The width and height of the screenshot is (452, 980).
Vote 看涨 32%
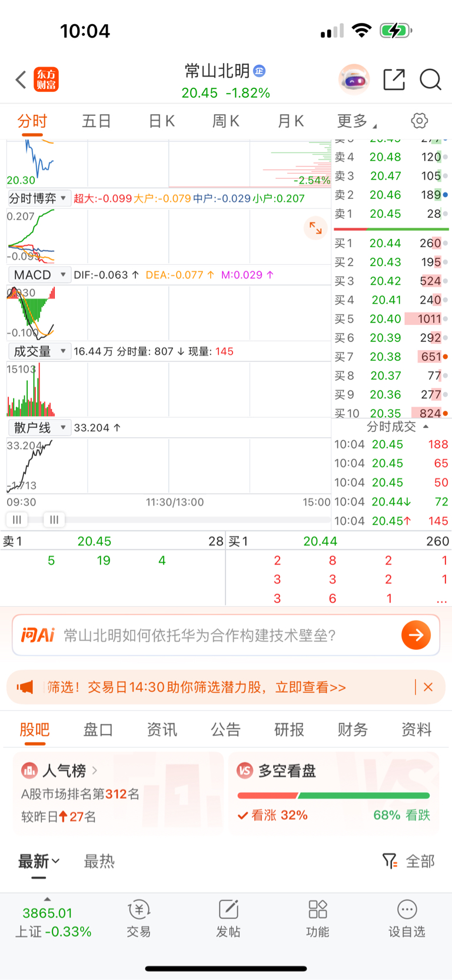click(x=272, y=815)
